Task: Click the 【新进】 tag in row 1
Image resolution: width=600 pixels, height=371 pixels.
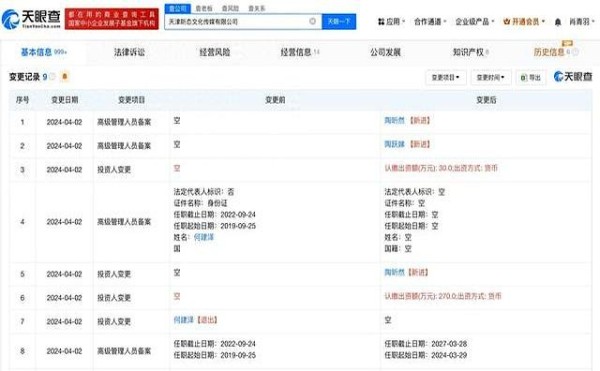Action: tap(420, 120)
